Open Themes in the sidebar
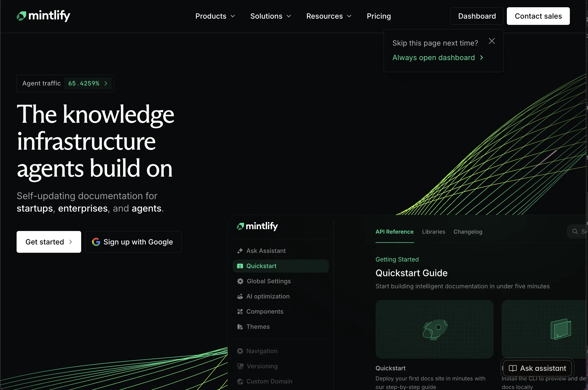 click(x=281, y=327)
